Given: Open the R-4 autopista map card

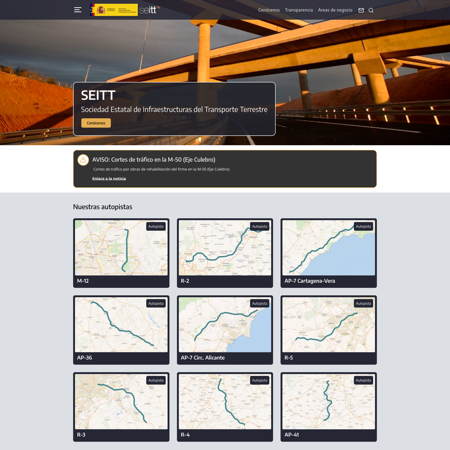Looking at the screenshot, I should point(225,407).
